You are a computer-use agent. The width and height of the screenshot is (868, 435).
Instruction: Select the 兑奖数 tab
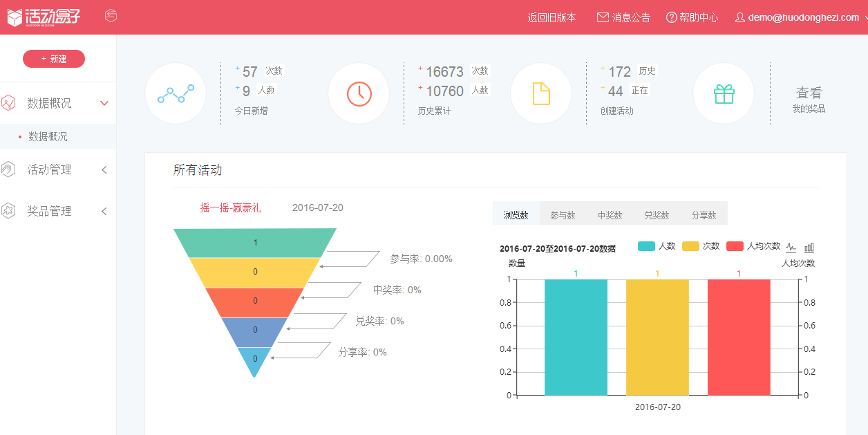click(x=657, y=214)
